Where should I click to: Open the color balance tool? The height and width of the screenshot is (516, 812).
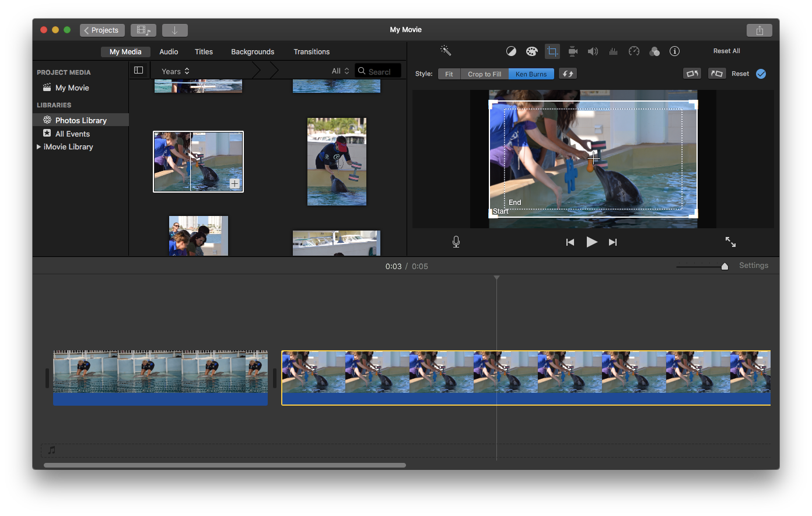(x=511, y=51)
